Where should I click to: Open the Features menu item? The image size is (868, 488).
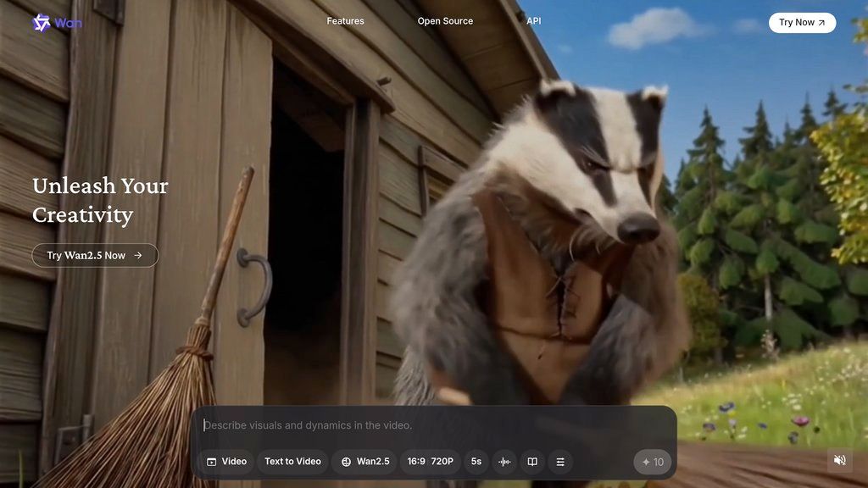[346, 21]
